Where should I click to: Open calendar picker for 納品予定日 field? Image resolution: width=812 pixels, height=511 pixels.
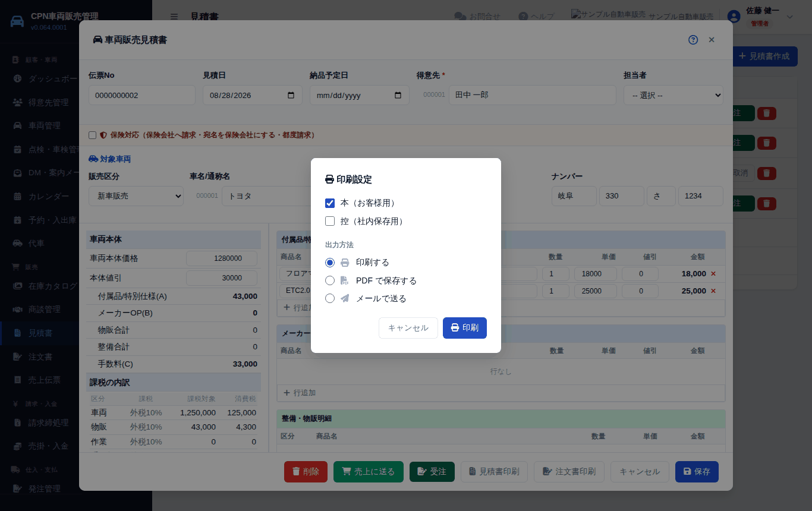(x=398, y=95)
